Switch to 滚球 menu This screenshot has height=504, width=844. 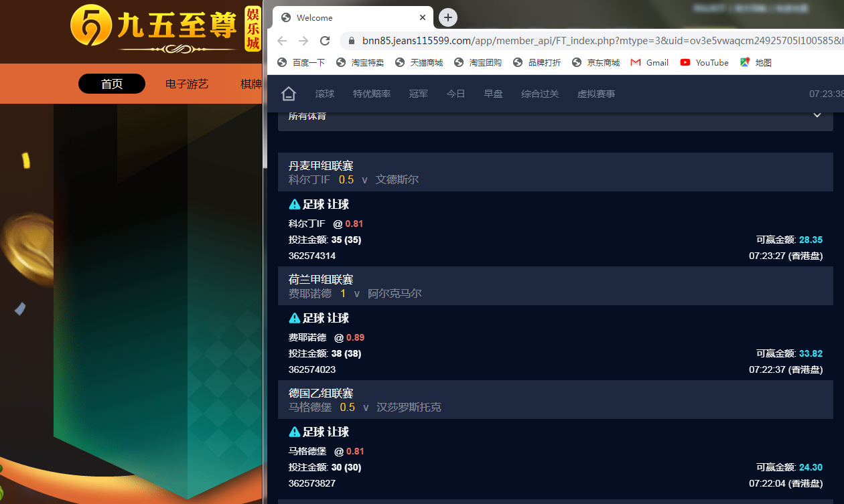tap(325, 94)
